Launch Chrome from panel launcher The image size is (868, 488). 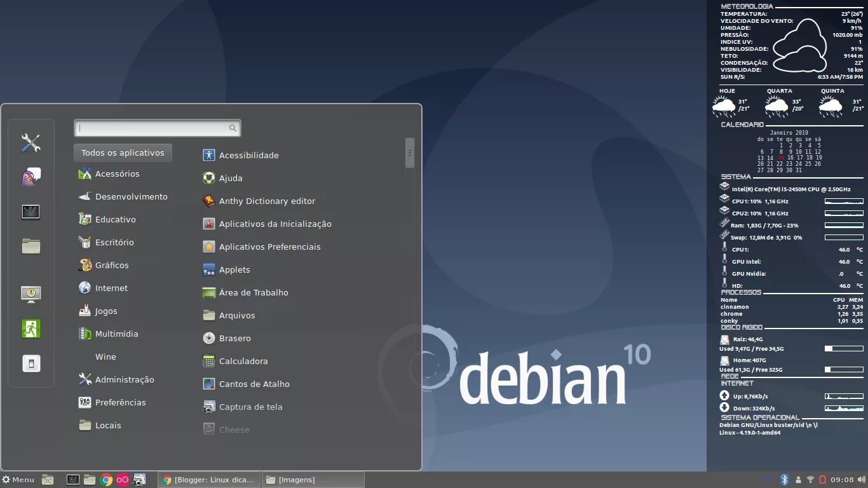(x=106, y=480)
